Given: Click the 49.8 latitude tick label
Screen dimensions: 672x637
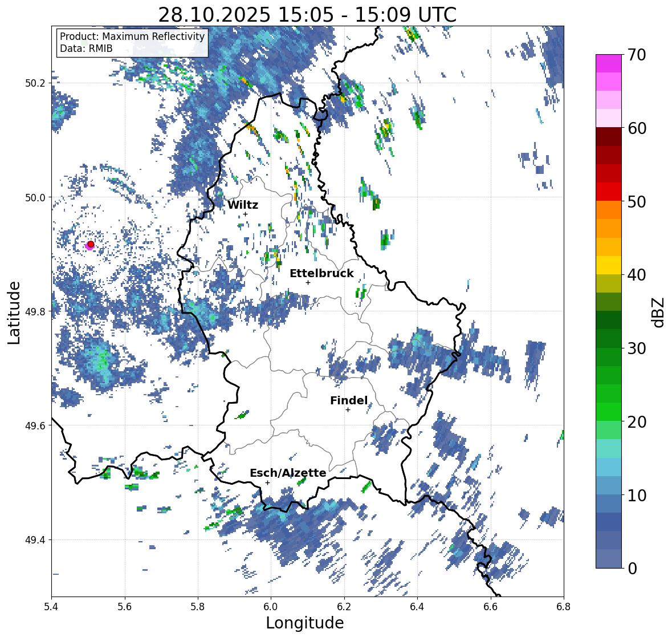Looking at the screenshot, I should point(35,311).
